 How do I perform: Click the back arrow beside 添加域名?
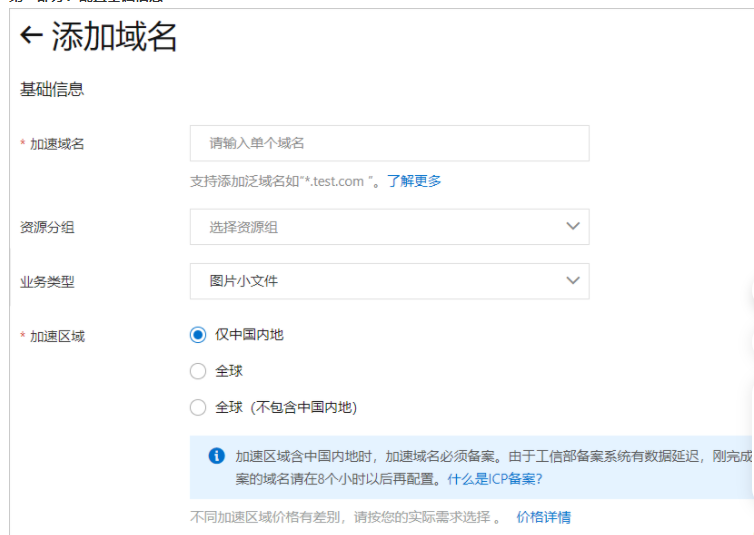[x=31, y=36]
